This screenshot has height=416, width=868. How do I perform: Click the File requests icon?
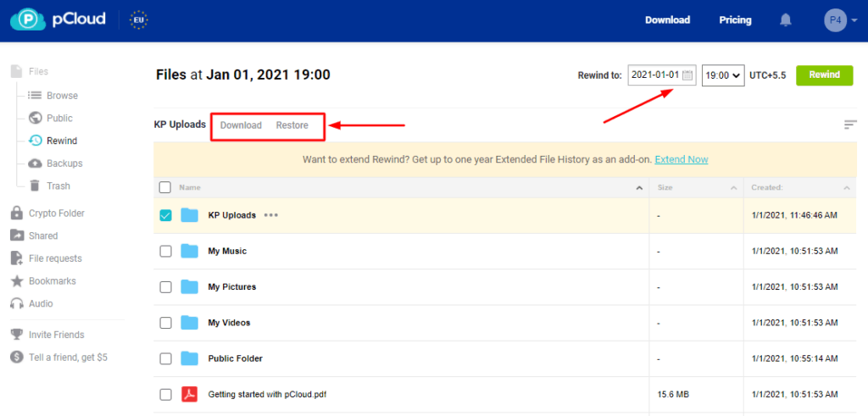coord(17,258)
